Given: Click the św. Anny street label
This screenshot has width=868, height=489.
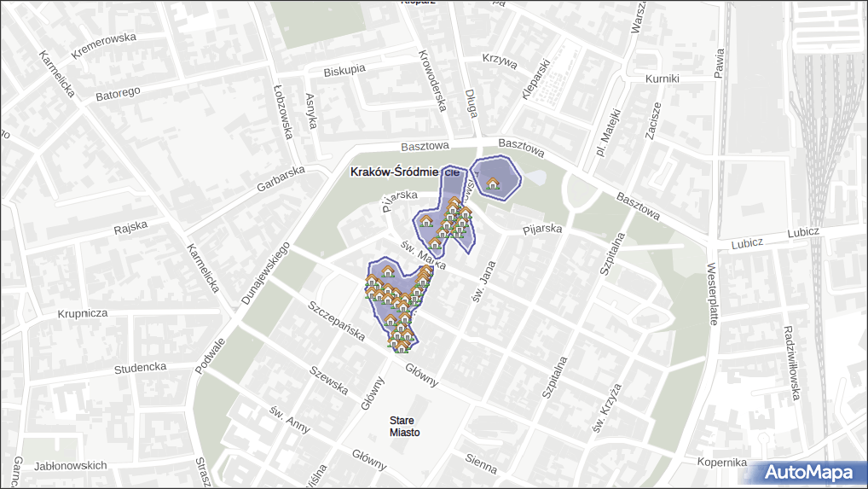Looking at the screenshot, I should tap(290, 419).
